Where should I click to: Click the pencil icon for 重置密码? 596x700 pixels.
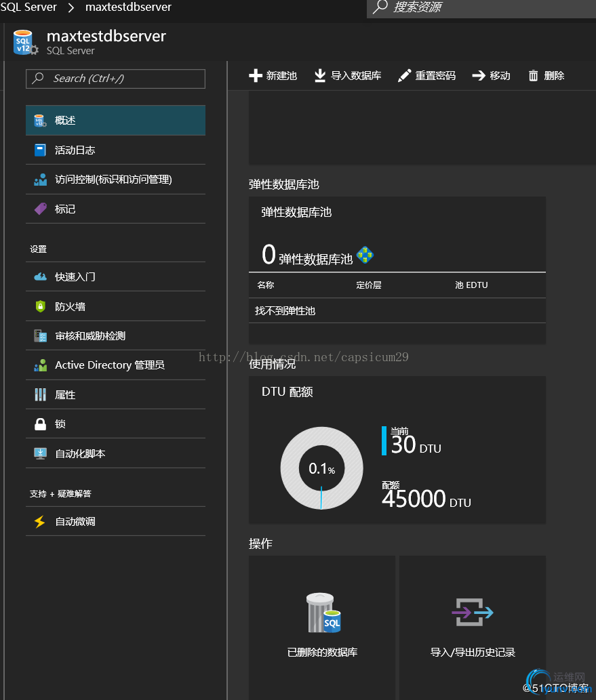coord(404,75)
